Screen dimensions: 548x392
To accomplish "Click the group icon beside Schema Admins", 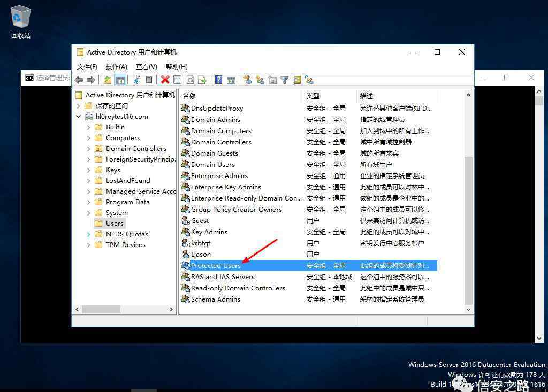I will 186,299.
